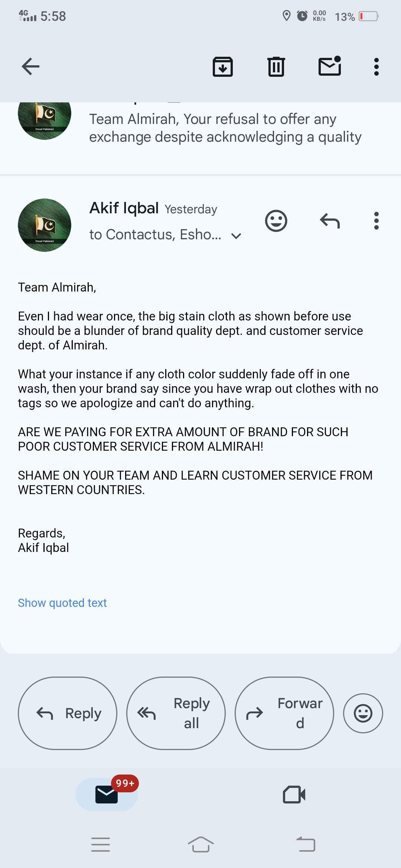This screenshot has height=868, width=401.
Task: Mark the email as unread
Action: pos(330,66)
